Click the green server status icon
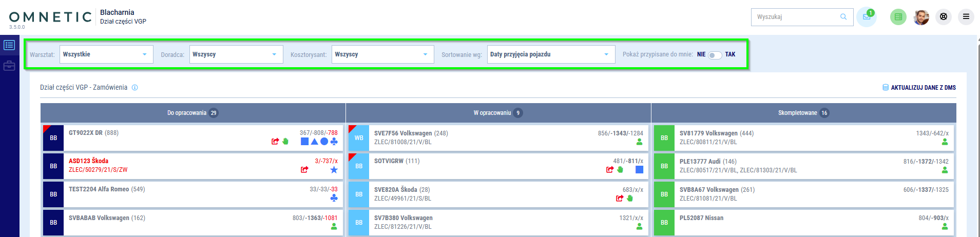 [x=898, y=17]
